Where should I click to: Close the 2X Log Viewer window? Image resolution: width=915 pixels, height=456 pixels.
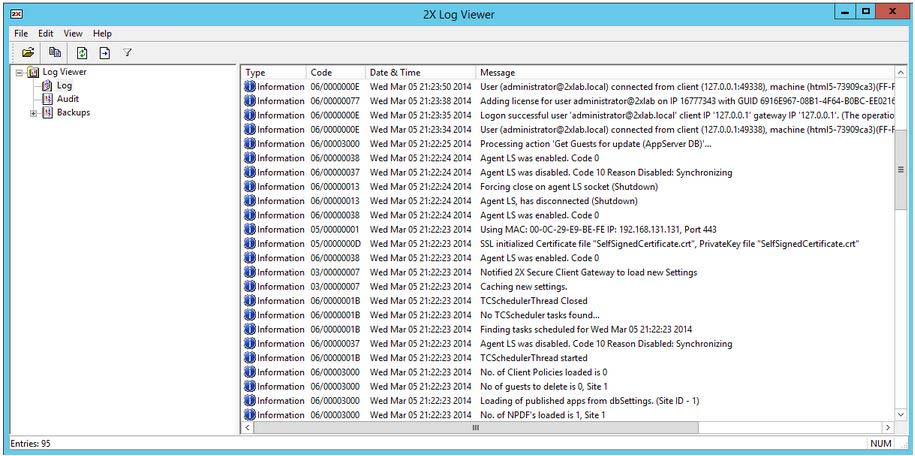893,11
